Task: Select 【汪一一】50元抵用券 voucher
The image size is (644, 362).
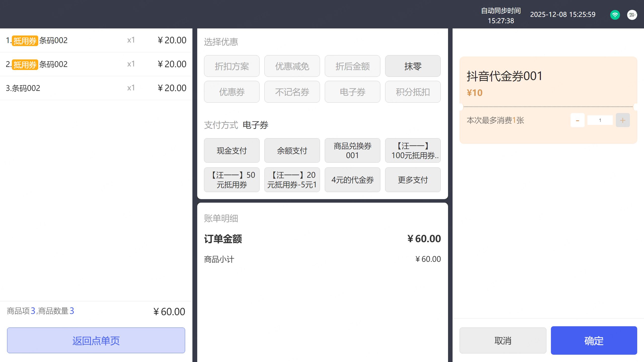Action: tap(231, 180)
